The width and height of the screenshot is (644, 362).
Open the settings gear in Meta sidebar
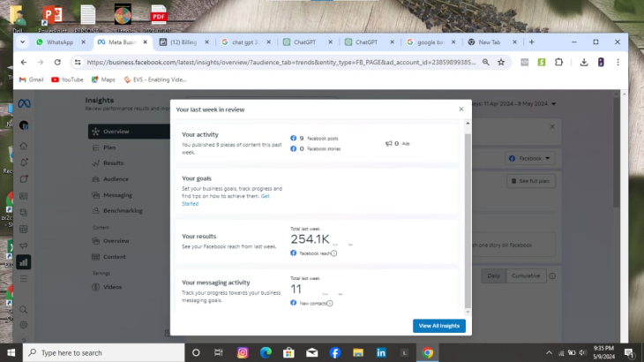[24, 325]
